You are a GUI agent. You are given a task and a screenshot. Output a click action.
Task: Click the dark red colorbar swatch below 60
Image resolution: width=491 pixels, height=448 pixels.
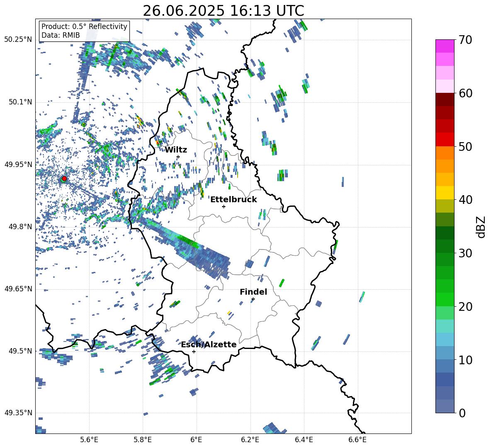[x=445, y=99]
